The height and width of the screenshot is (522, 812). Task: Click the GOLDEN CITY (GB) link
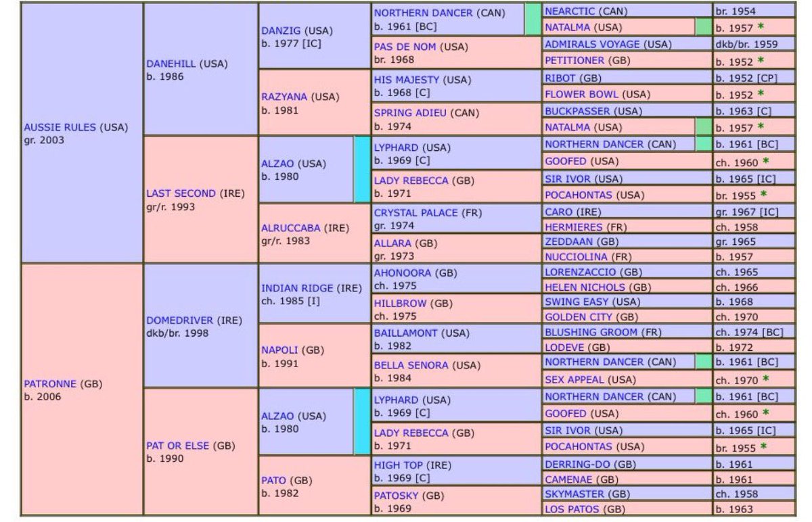(x=591, y=317)
